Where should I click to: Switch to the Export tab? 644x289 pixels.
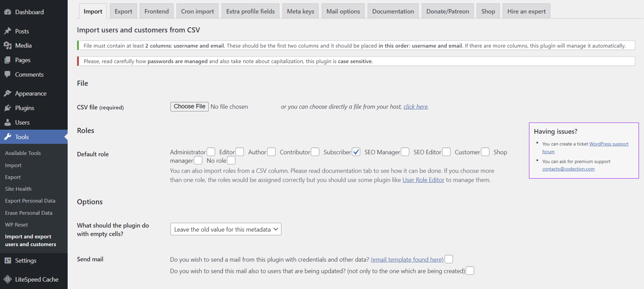[123, 10]
